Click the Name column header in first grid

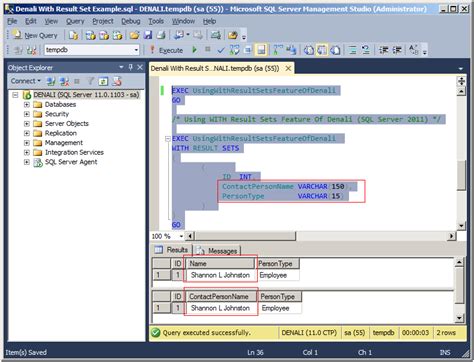[x=220, y=263]
